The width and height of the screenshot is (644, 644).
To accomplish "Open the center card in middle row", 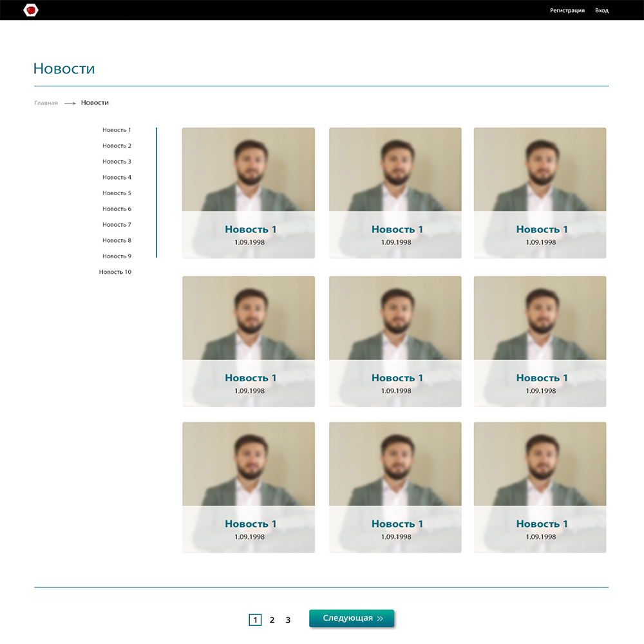I will pos(395,341).
